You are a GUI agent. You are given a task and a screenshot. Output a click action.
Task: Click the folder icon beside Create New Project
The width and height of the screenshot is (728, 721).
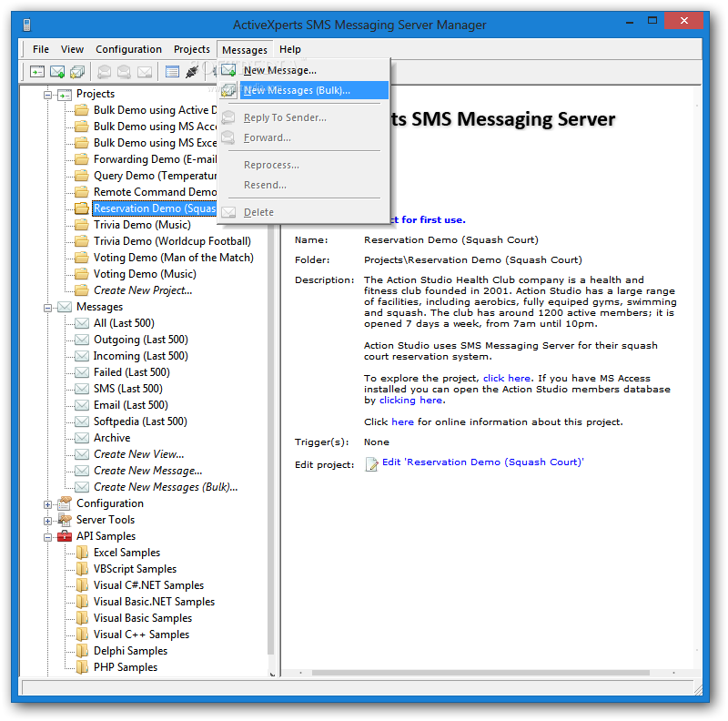click(82, 290)
